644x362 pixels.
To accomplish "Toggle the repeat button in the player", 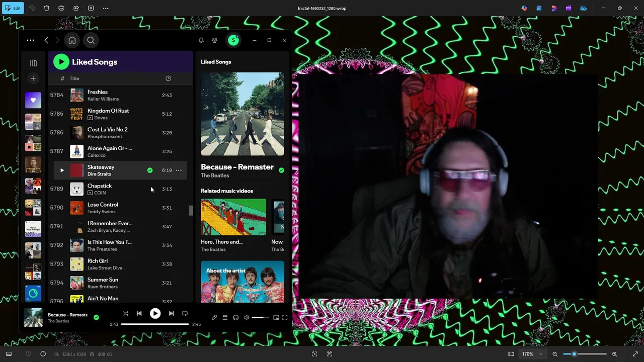I will (185, 314).
